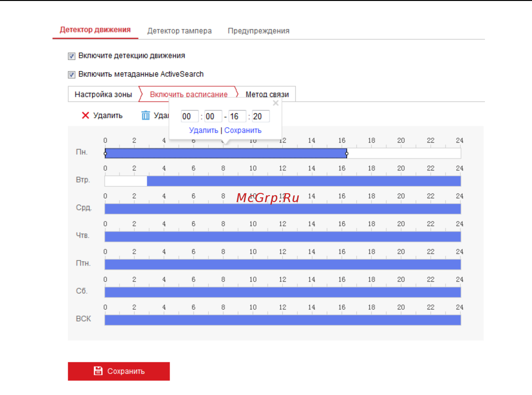This screenshot has width=532, height=395.
Task: Click the end hour field 16
Action: (x=237, y=116)
